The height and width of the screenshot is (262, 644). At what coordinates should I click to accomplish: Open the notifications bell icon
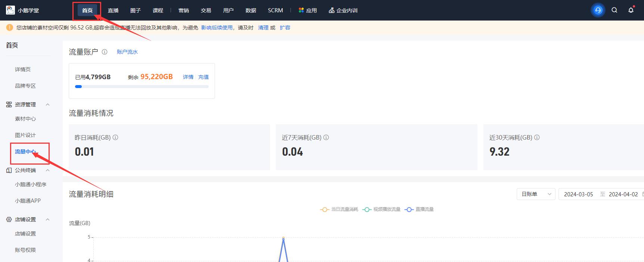pyautogui.click(x=631, y=10)
